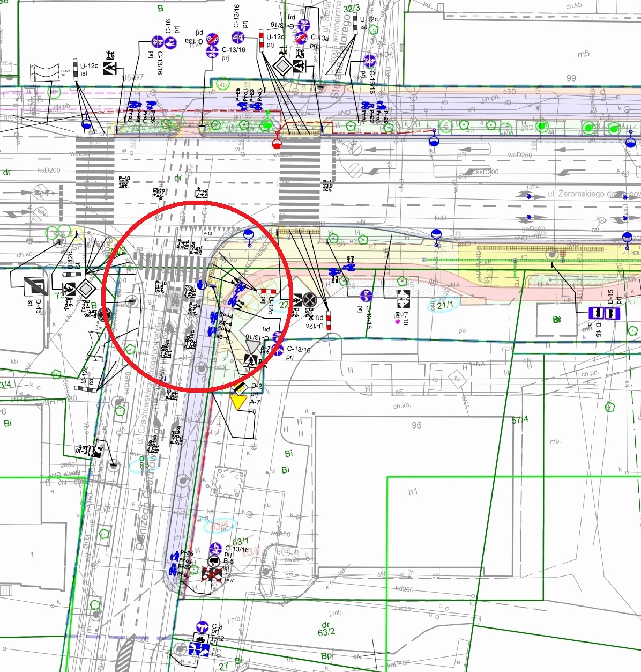Click parcel number 99
The width and height of the screenshot is (641, 672).
click(571, 78)
